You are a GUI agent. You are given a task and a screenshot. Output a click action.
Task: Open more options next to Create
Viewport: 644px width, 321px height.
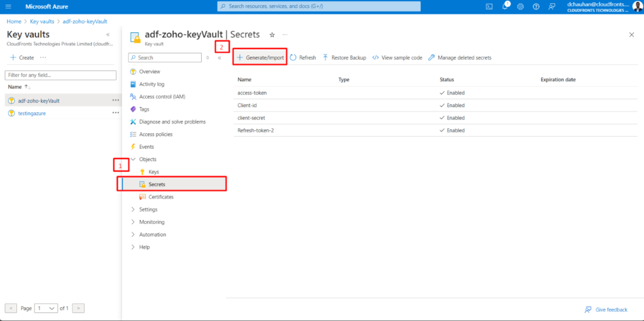[x=43, y=57]
